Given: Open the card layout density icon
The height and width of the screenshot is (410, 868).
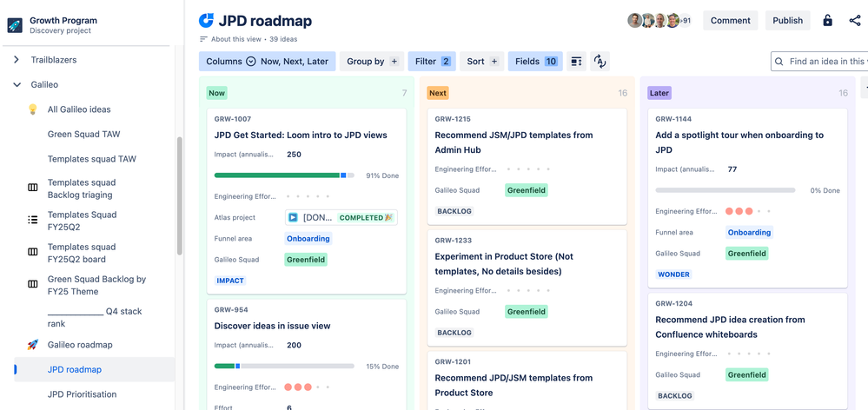Looking at the screenshot, I should (576, 62).
